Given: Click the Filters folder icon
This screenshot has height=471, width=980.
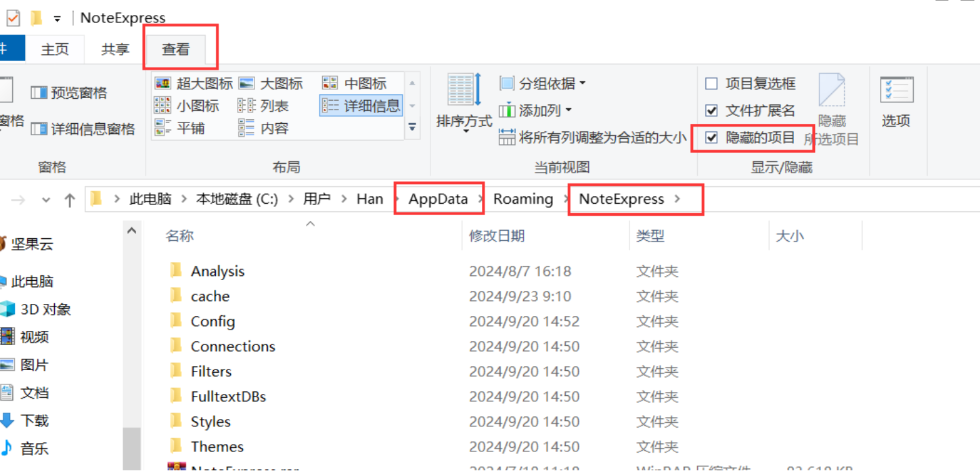Looking at the screenshot, I should (176, 371).
